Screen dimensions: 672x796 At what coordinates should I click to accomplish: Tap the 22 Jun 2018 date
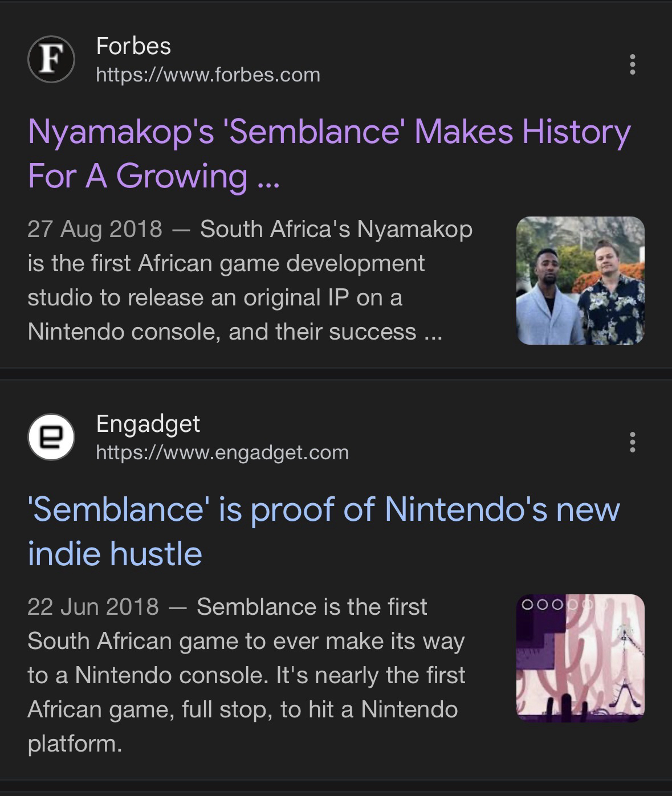coord(93,607)
